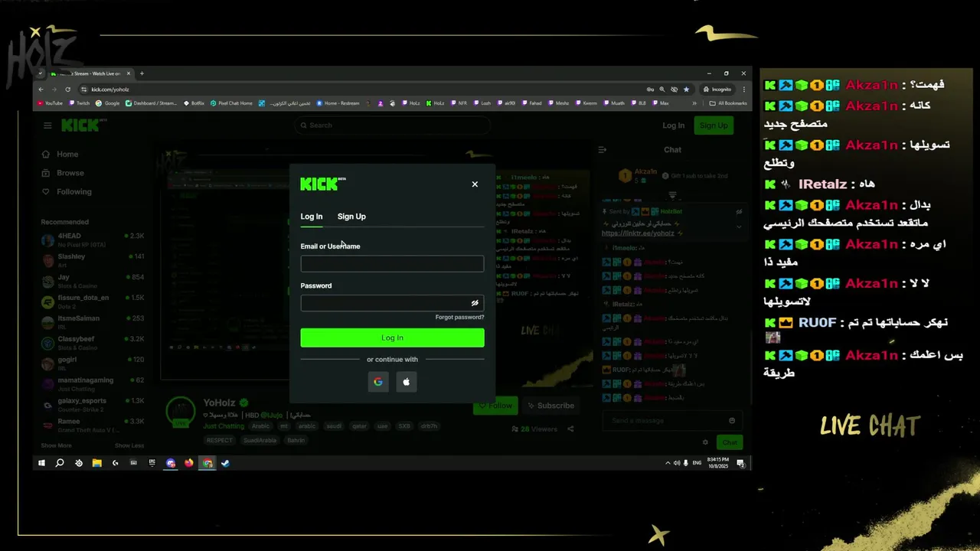The height and width of the screenshot is (551, 980).
Task: Collapse the chat panel arrow icon
Action: 603,150
